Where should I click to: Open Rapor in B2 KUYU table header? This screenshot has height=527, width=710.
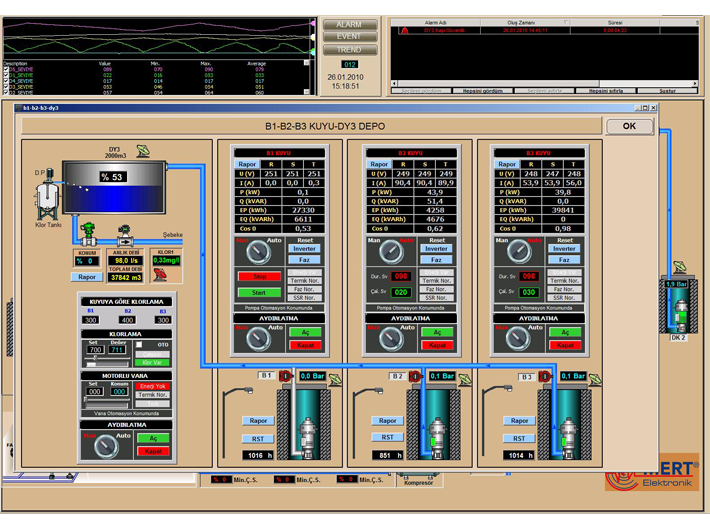pos(379,164)
